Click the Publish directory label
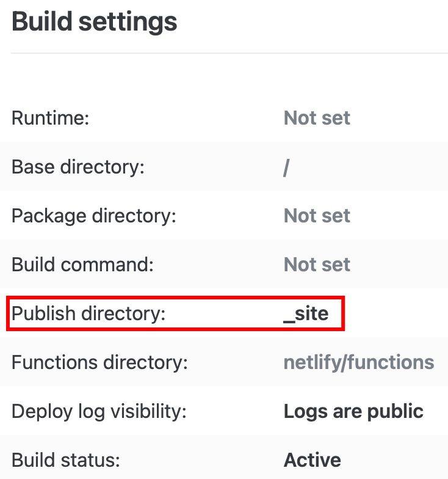Image resolution: width=448 pixels, height=479 pixels. point(89,313)
